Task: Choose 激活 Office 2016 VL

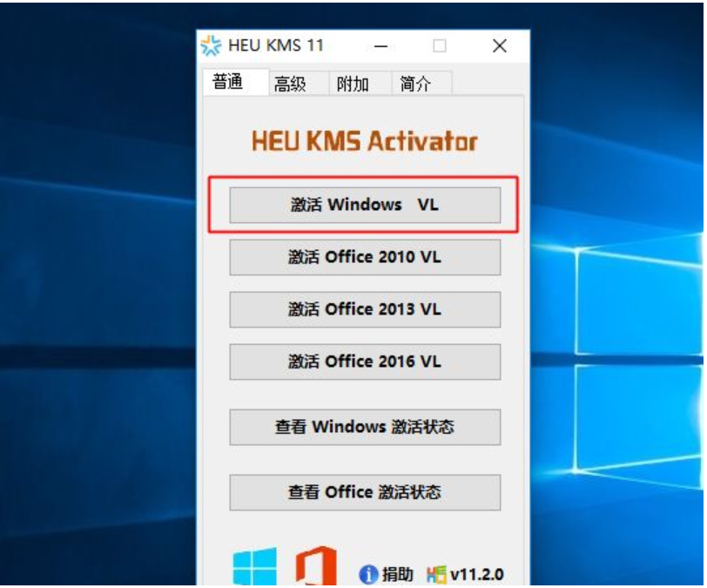Action: point(365,362)
